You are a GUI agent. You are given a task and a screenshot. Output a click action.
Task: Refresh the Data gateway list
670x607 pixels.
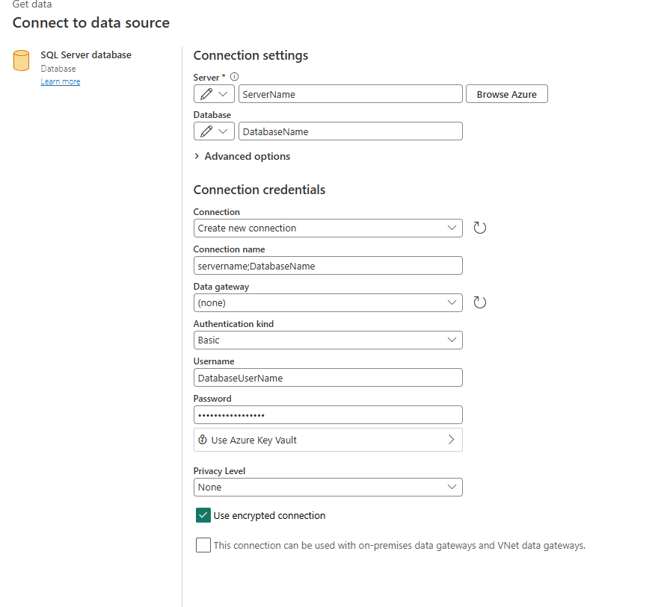click(479, 302)
